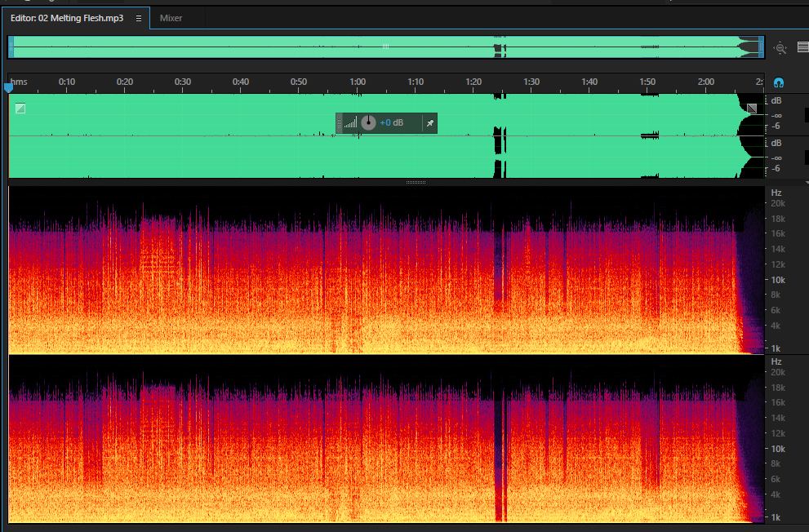Click the divider grip between waveform and spectrogram
Image resolution: width=809 pixels, height=532 pixels.
point(416,182)
